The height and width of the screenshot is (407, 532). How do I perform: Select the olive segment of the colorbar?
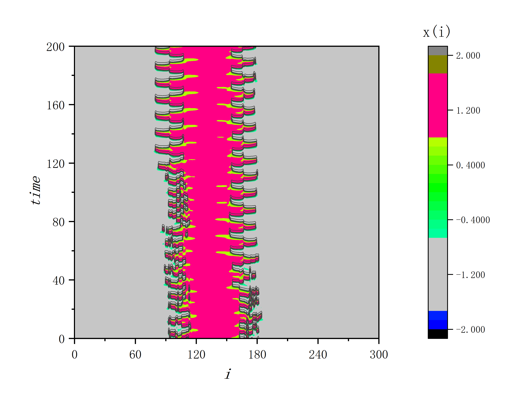click(x=438, y=64)
